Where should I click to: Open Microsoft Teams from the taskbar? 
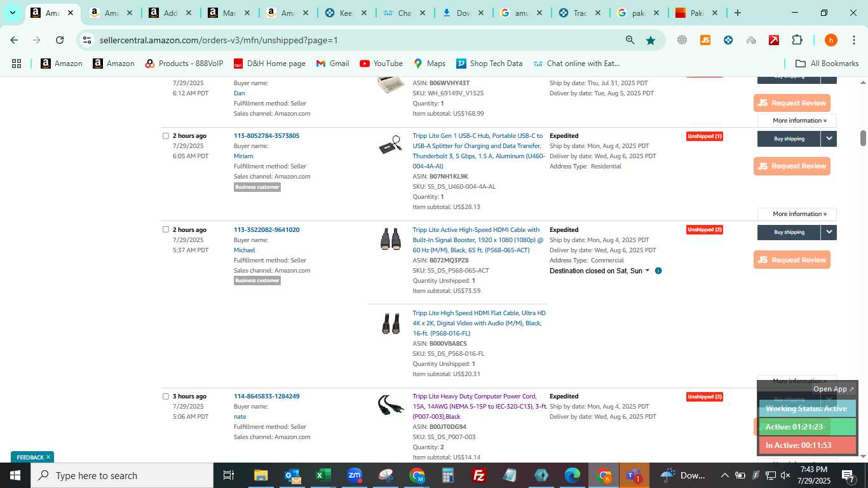634,475
